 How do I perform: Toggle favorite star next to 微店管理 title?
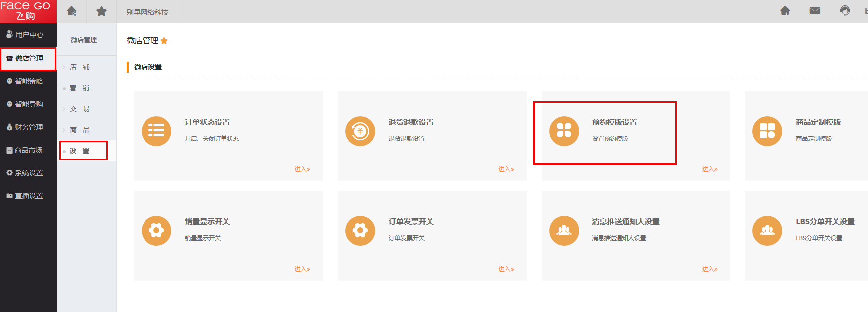(x=164, y=41)
